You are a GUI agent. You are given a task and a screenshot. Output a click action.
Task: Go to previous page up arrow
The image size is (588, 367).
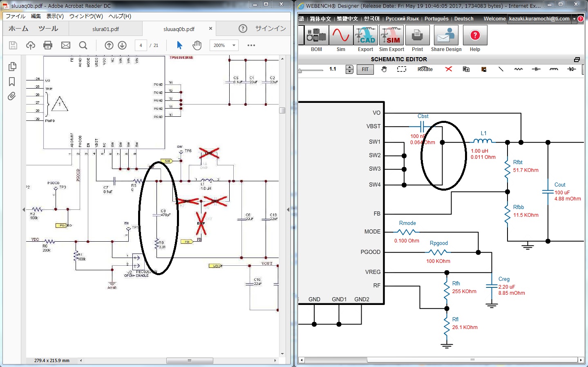click(x=109, y=45)
